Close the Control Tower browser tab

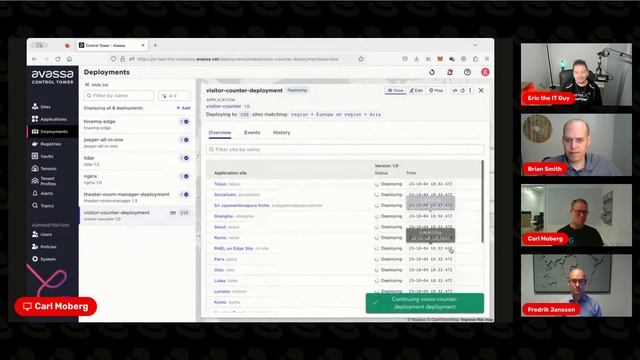[143, 45]
